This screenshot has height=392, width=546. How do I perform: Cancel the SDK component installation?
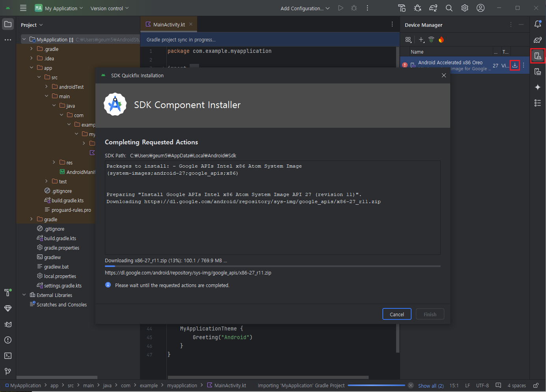397,314
